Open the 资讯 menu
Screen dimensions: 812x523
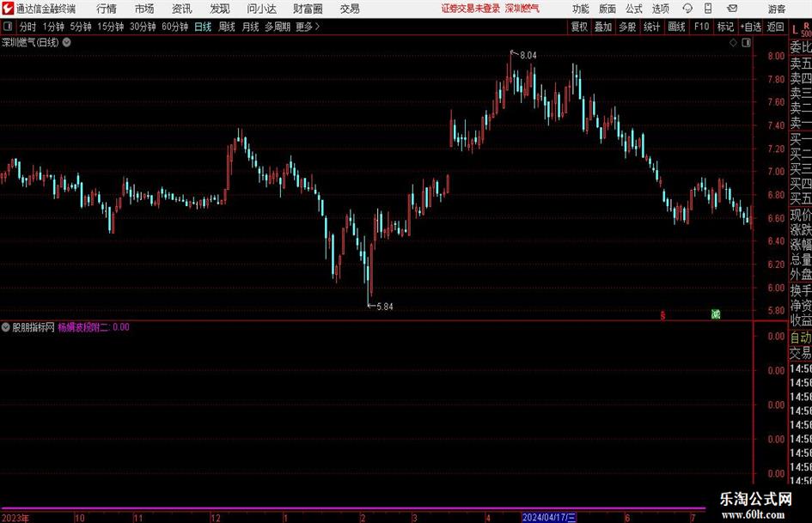(x=182, y=9)
